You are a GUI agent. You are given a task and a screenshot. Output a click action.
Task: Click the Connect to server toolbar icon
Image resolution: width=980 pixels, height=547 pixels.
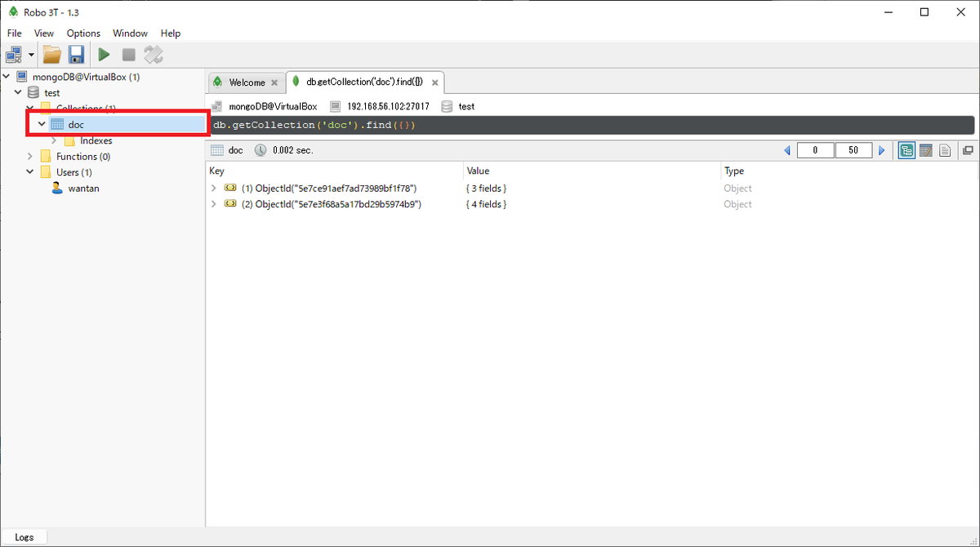coord(14,55)
